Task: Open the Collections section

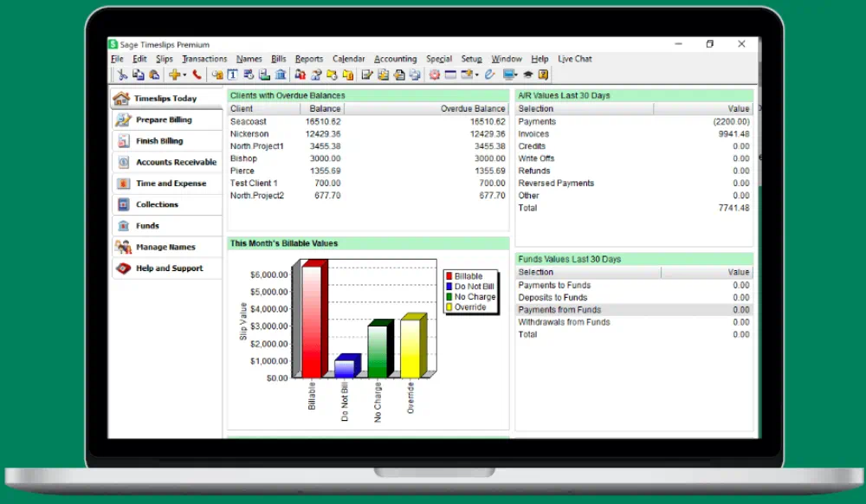Action: (166, 204)
